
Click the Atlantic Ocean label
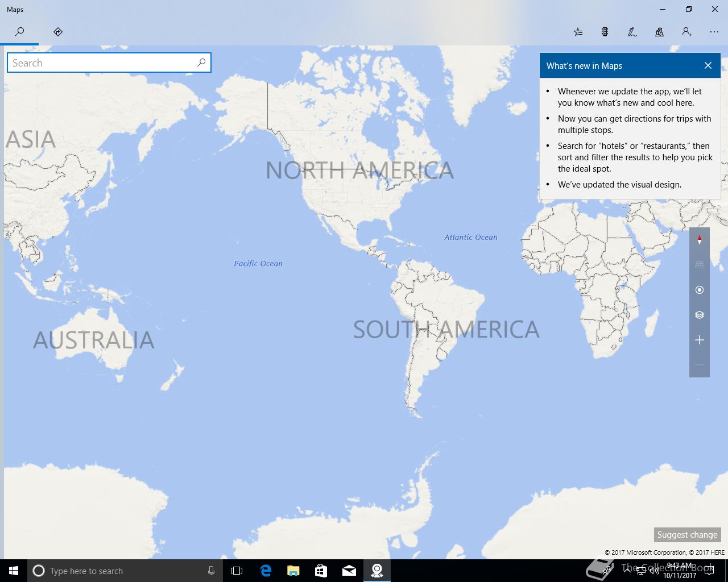coord(471,238)
